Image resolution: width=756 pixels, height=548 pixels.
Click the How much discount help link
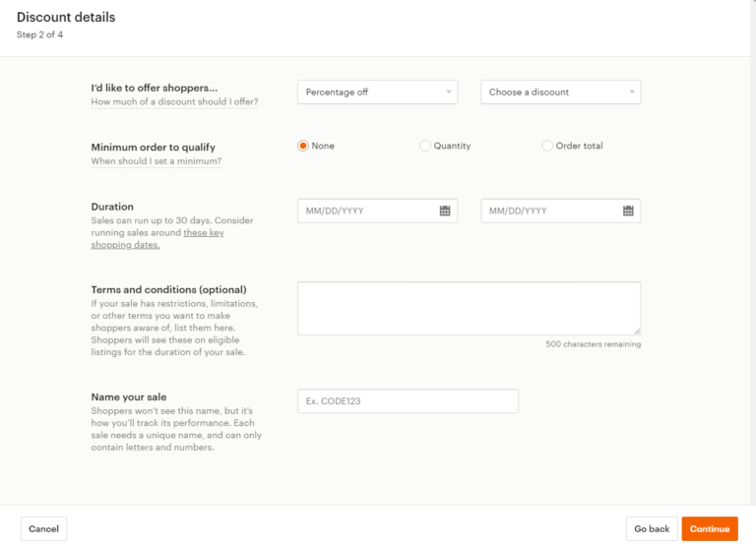pos(174,101)
